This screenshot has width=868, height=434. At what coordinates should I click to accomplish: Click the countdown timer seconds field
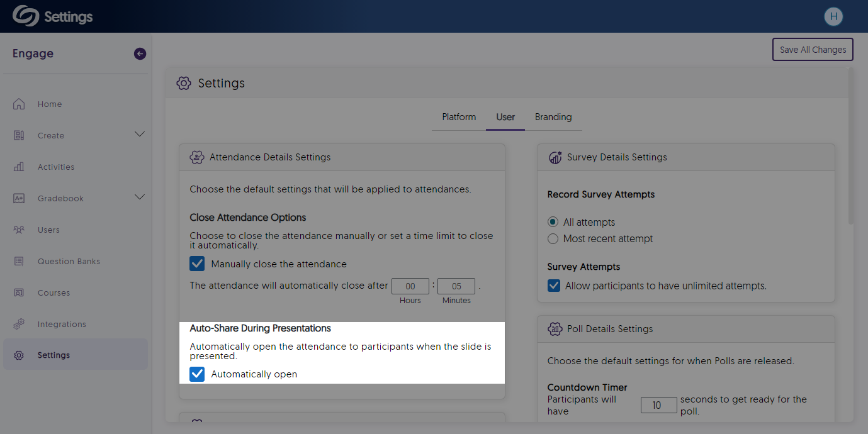click(x=658, y=406)
